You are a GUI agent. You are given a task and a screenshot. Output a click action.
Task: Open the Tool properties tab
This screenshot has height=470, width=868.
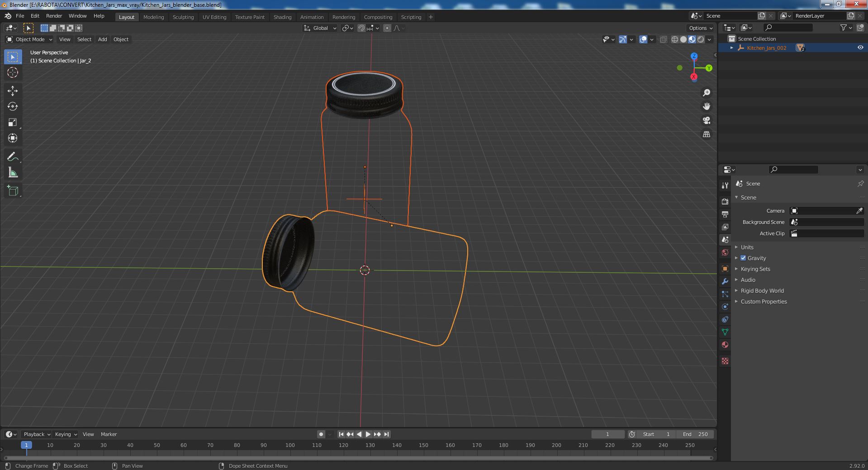point(725,185)
